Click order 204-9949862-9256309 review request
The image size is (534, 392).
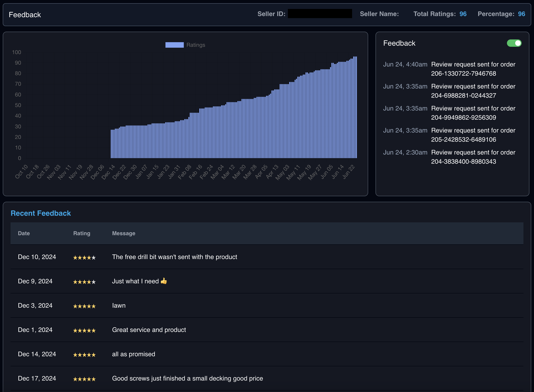tap(473, 113)
